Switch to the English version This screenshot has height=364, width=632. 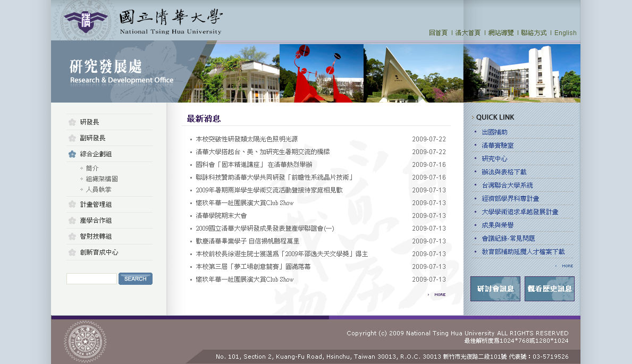[x=565, y=32]
